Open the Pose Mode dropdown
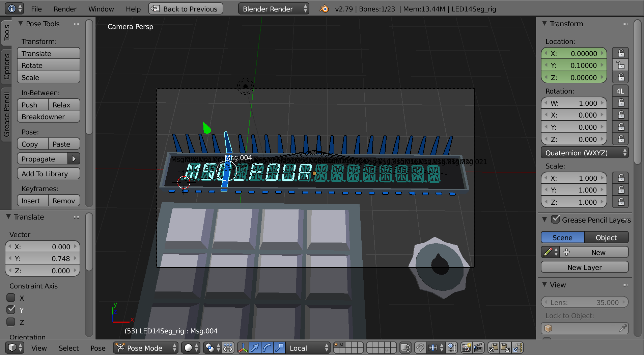 coord(145,348)
